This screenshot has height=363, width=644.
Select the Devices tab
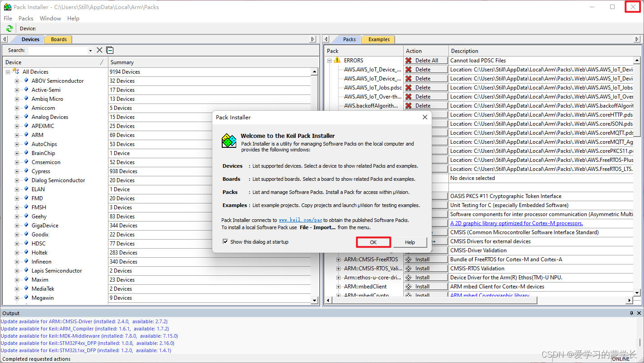pyautogui.click(x=30, y=39)
